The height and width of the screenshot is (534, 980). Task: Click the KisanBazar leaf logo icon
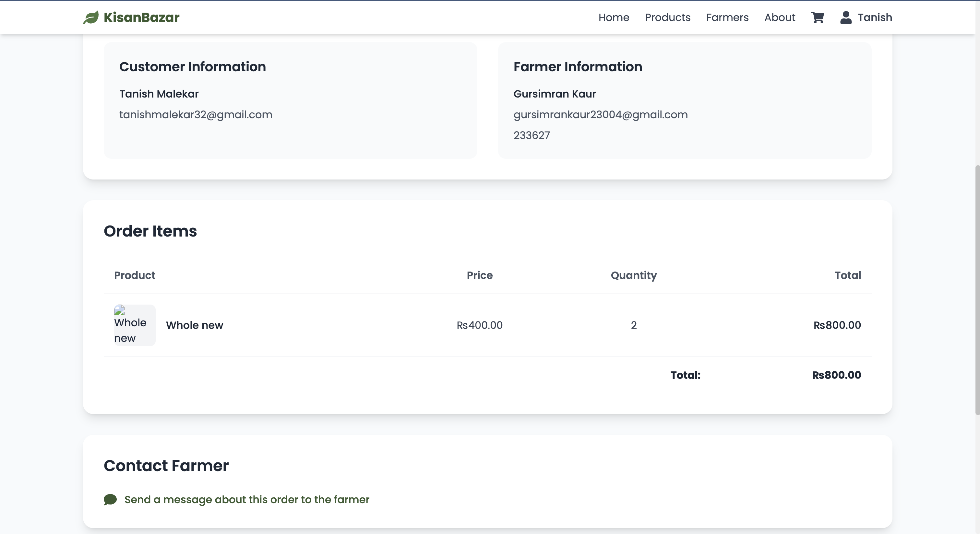coord(91,17)
